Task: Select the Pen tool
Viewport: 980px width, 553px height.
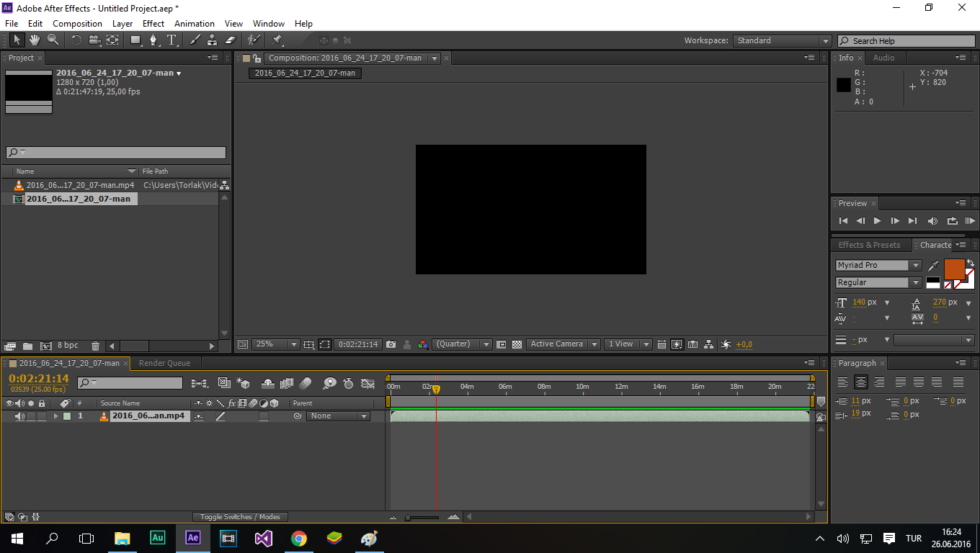Action: tap(153, 40)
